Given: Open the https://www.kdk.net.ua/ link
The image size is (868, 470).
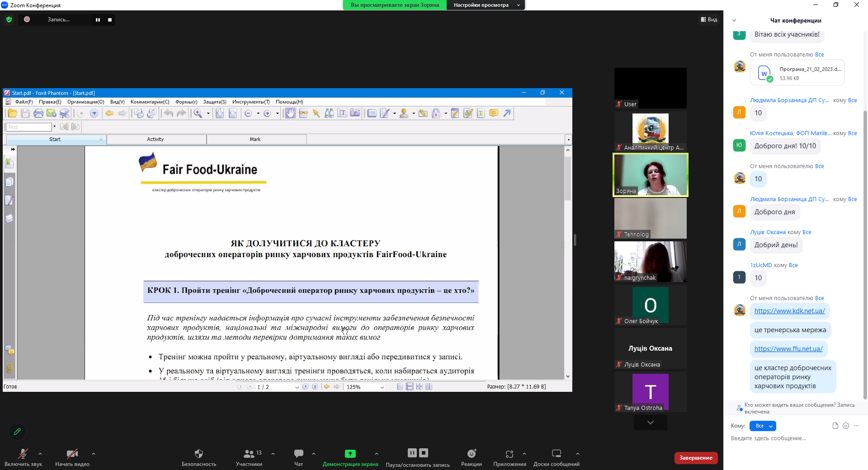Looking at the screenshot, I should (x=789, y=311).
